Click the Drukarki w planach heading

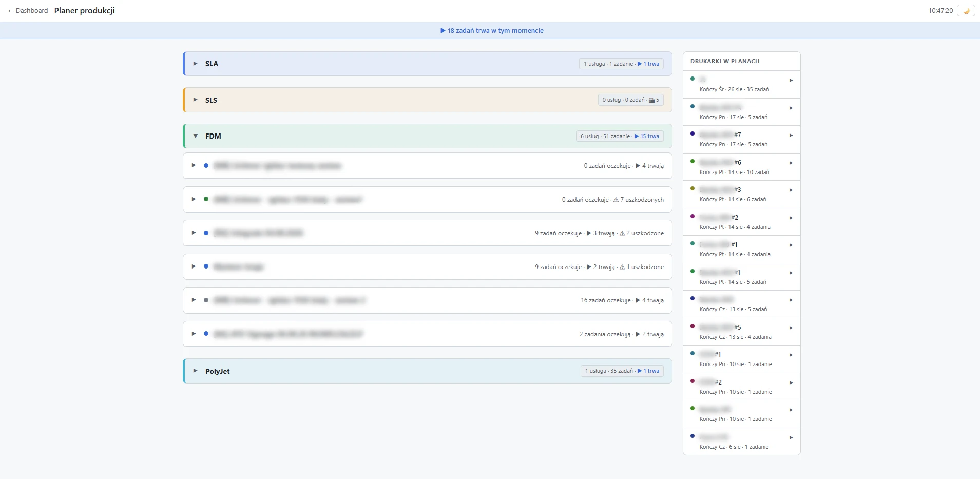(725, 61)
